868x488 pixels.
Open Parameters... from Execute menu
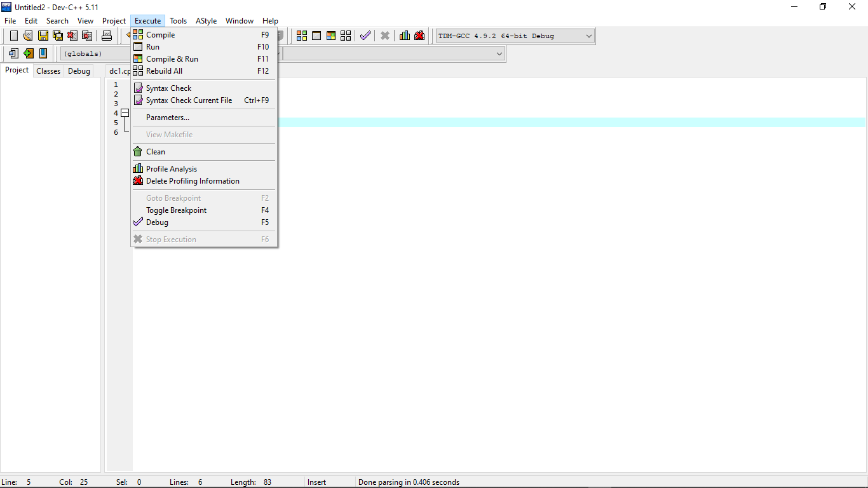(x=203, y=118)
